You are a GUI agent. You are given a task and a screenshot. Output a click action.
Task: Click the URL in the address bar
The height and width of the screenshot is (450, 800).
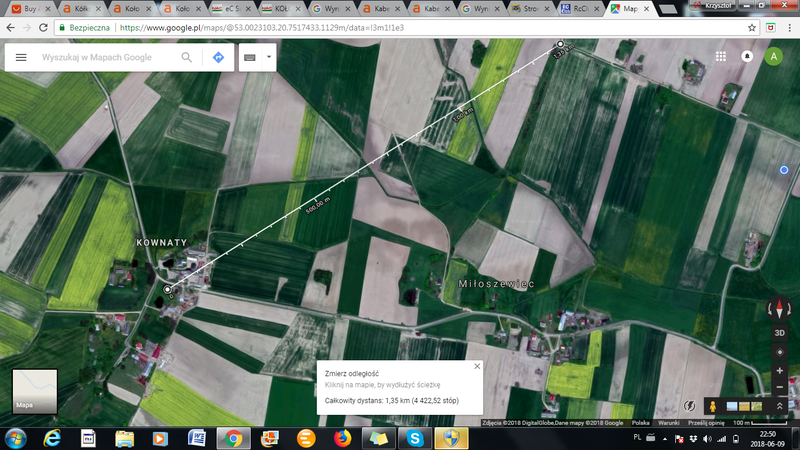pos(262,28)
